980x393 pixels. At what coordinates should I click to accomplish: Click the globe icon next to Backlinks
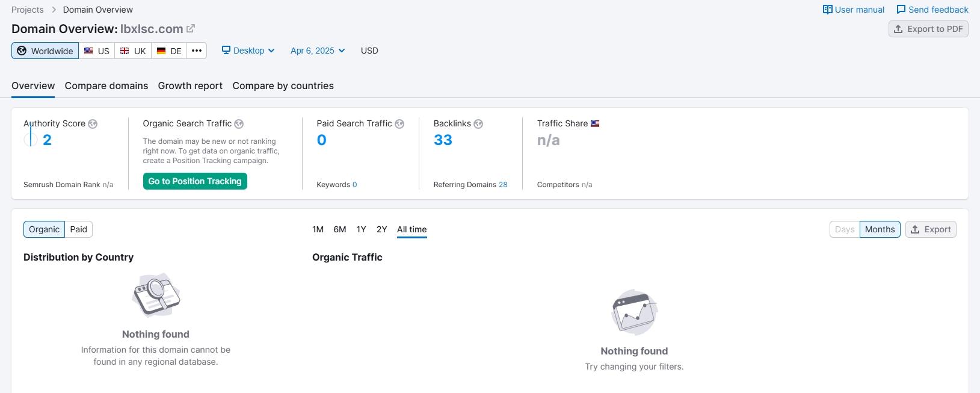tap(478, 124)
